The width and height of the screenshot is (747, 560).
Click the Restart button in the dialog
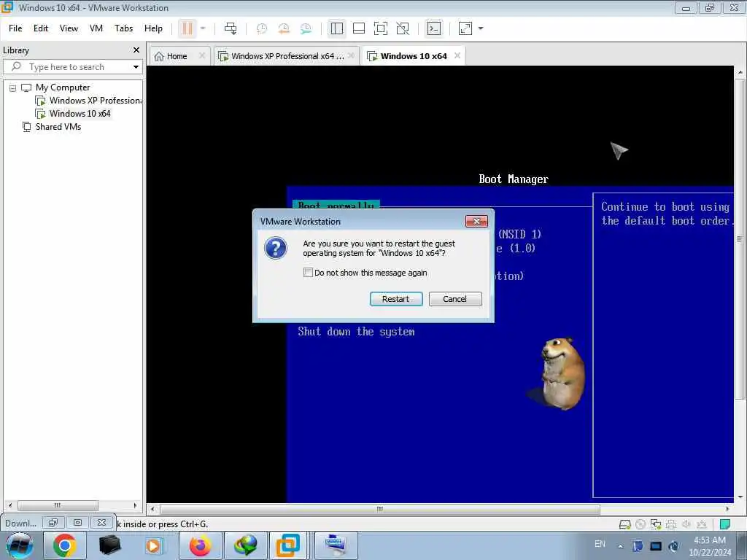coord(396,299)
